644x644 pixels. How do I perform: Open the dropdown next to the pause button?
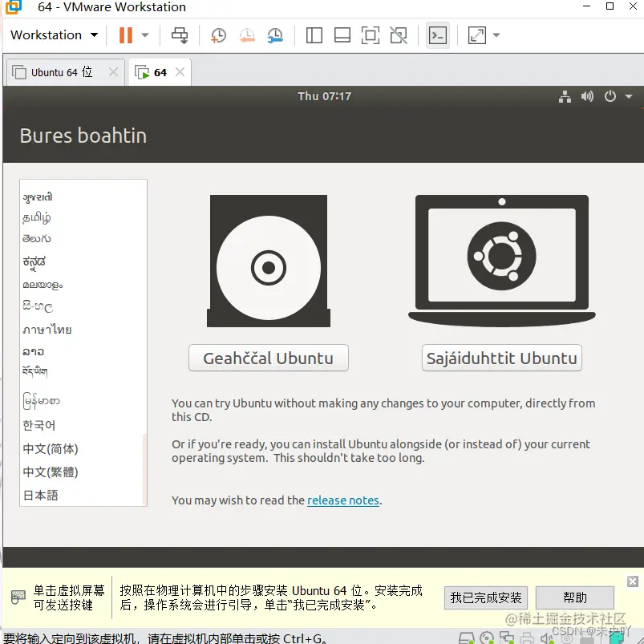(145, 35)
